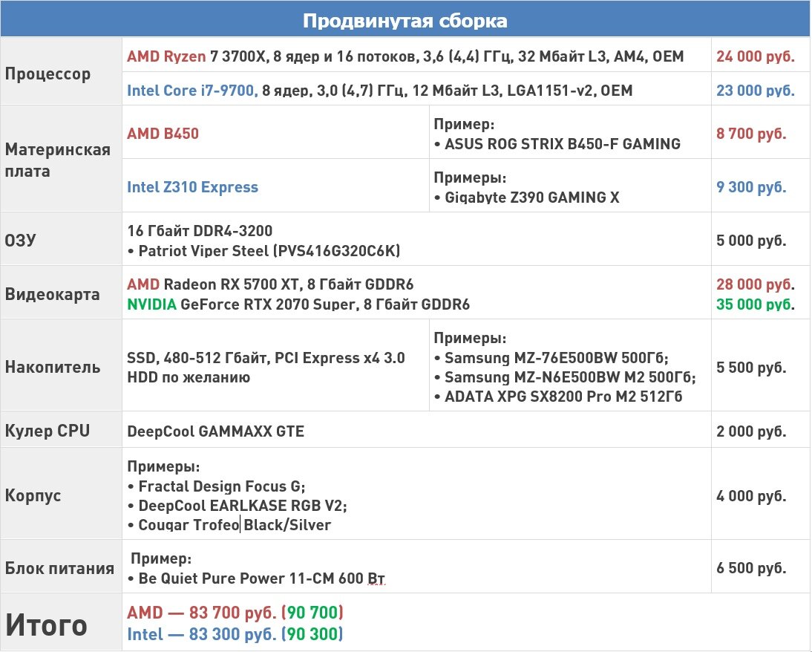Click the NVIDIA GeForce RTX 2070 Super line

click(298, 304)
